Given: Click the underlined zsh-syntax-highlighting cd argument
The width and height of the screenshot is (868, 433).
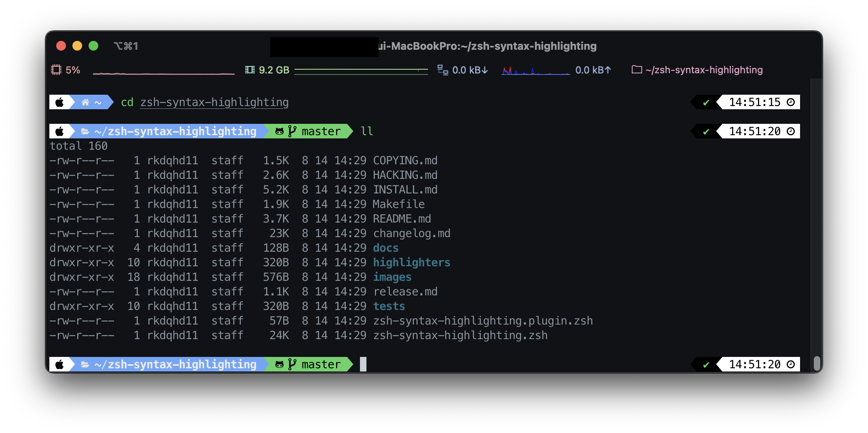Looking at the screenshot, I should click(214, 102).
